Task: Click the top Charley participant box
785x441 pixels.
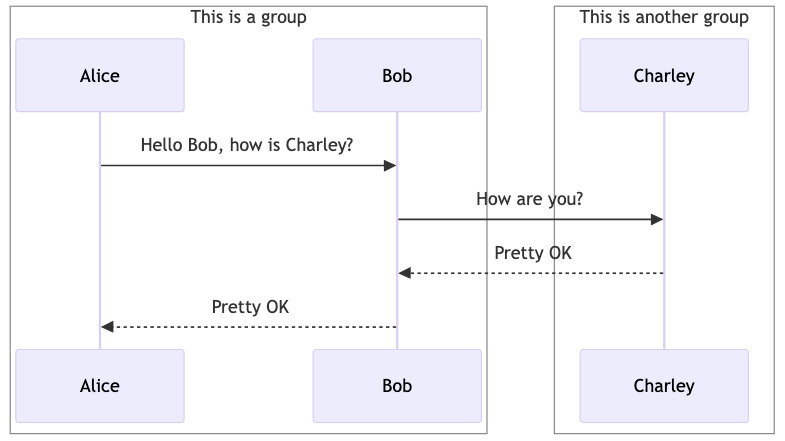Action: click(x=664, y=75)
